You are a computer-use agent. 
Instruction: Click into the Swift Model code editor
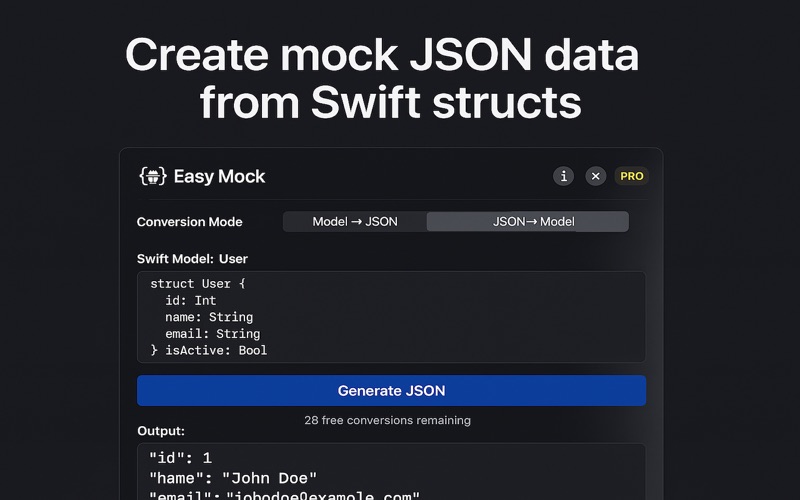tap(391, 317)
